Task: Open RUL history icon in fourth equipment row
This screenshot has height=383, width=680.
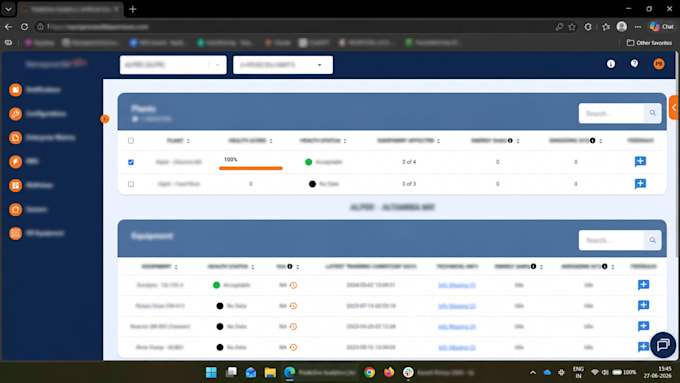Action: (293, 347)
